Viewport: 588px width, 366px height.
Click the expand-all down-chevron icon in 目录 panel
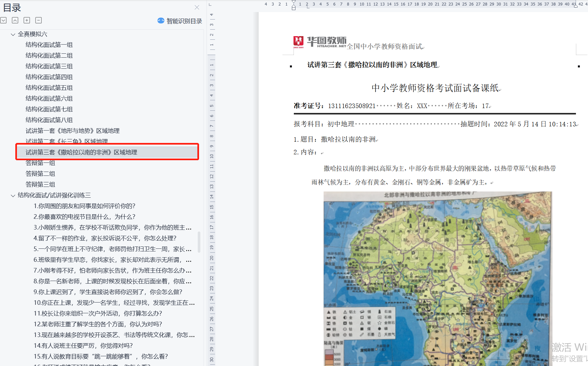[4, 21]
